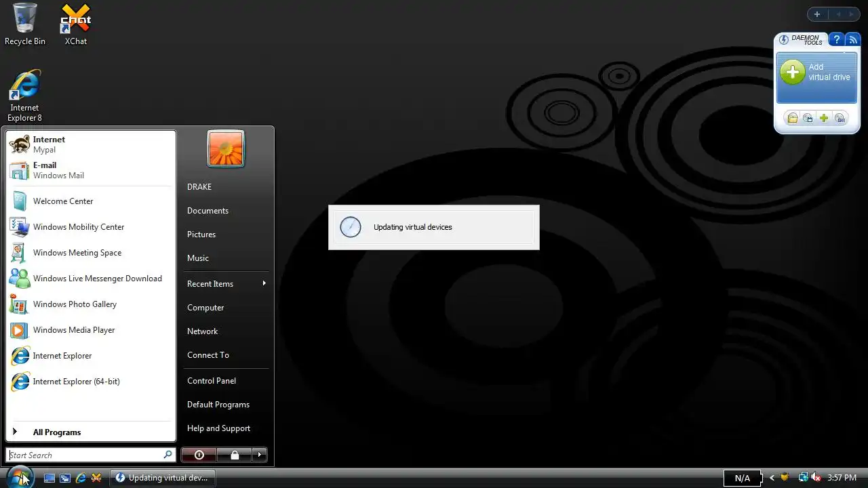Viewport: 868px width, 488px height.
Task: Go to next sidebar gadgets page arrow
Action: tap(852, 14)
